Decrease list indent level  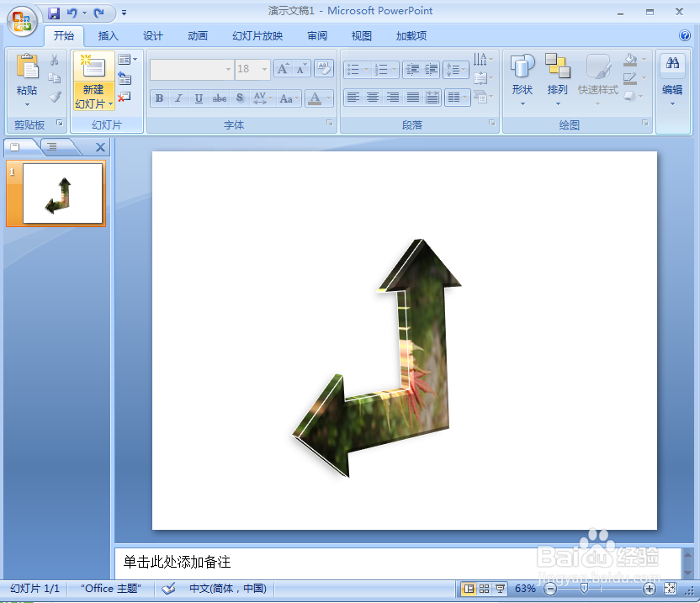click(x=412, y=70)
